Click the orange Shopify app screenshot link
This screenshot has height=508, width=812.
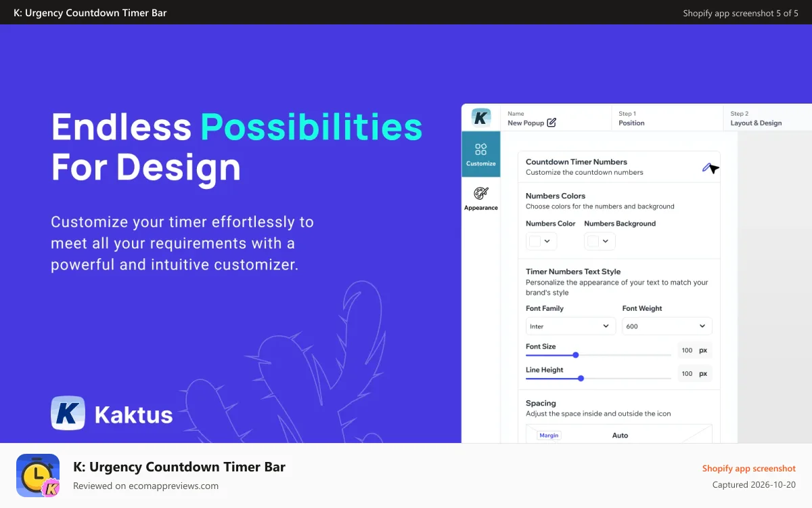[x=748, y=469]
